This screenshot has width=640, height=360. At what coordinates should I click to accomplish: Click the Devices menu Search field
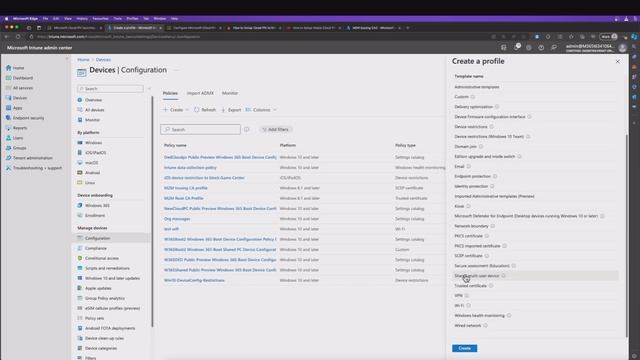click(110, 89)
